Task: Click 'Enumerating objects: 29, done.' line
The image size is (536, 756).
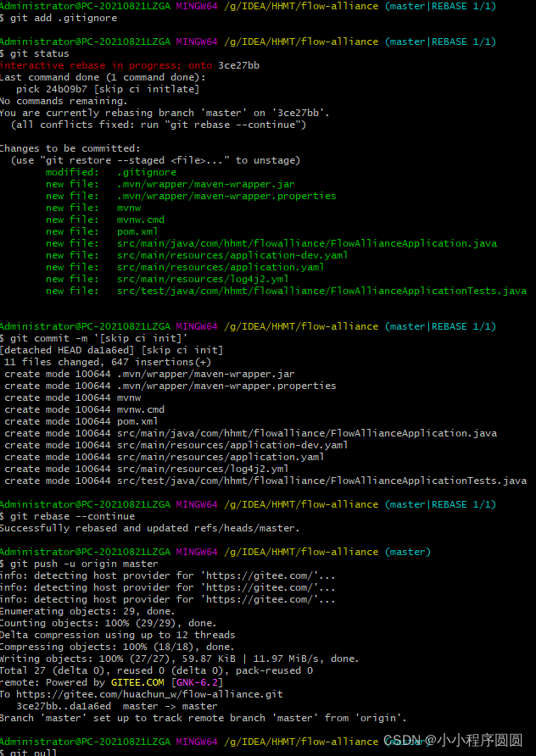Action: tap(88, 611)
